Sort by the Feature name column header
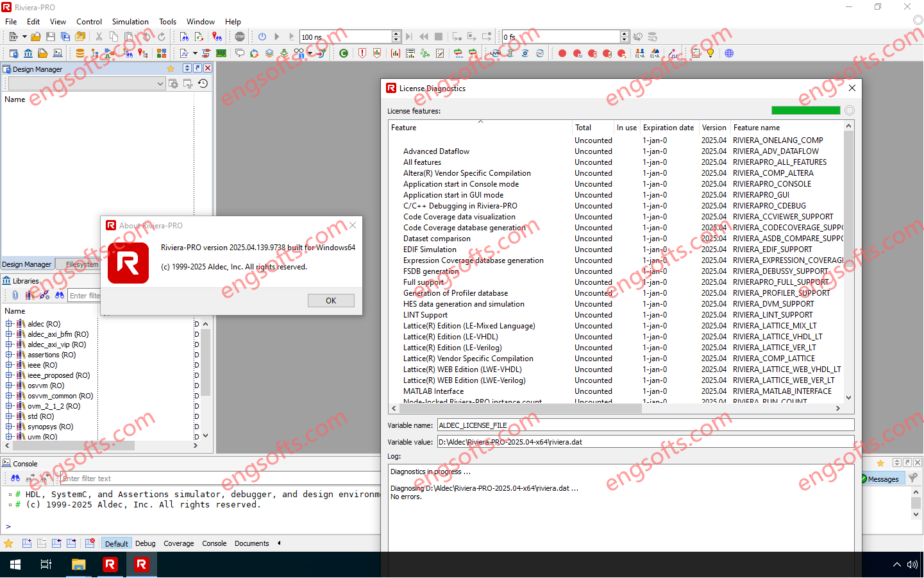 pos(787,128)
